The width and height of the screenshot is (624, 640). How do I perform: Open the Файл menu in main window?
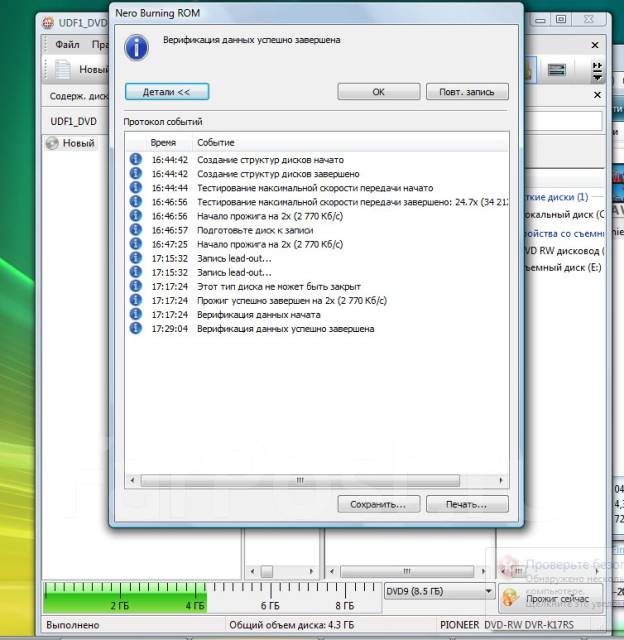pos(67,44)
